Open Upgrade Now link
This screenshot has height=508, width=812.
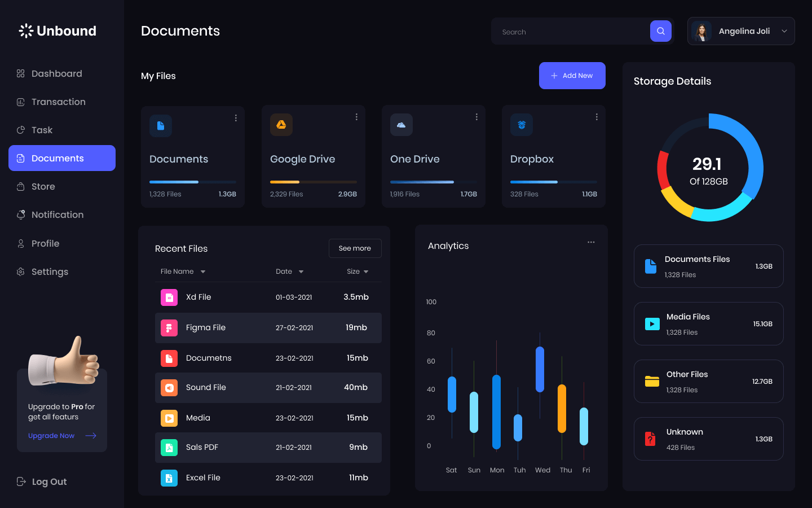(51, 435)
